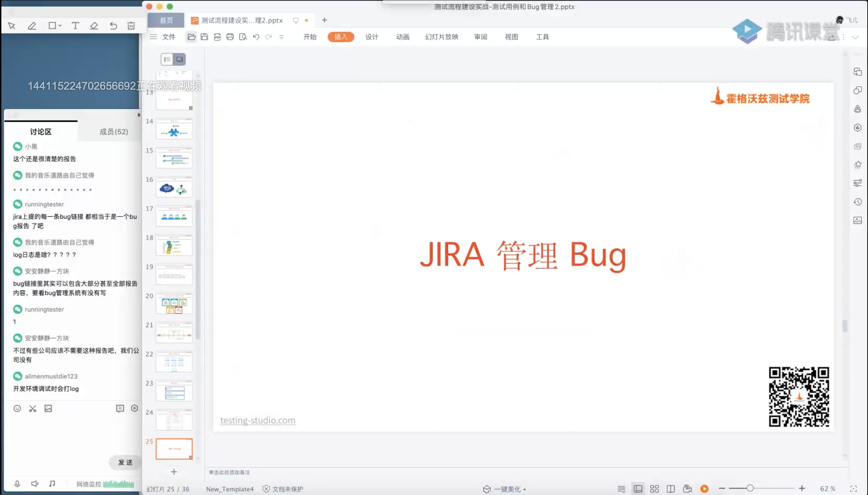Switch to the 成员(52) members tab
This screenshot has height=495, width=868.
point(113,132)
